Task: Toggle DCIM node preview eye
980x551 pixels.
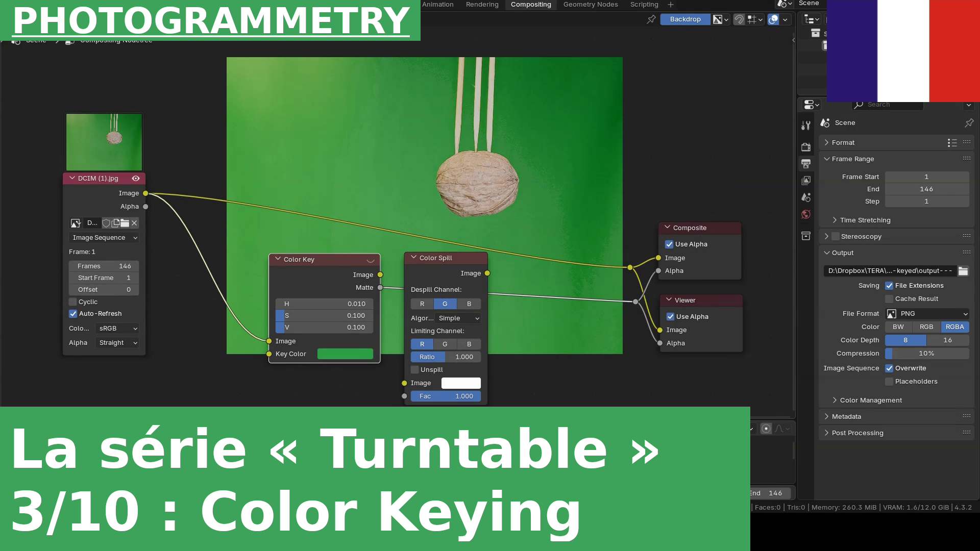Action: 136,179
